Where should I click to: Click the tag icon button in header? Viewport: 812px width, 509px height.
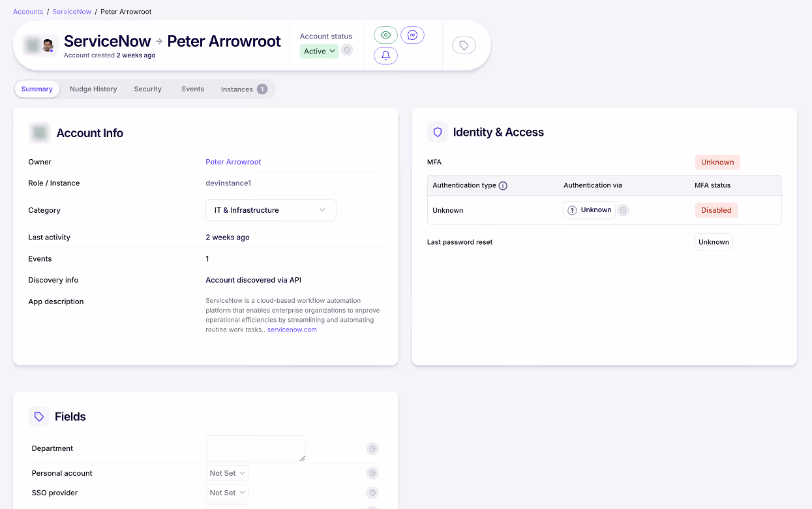[464, 45]
